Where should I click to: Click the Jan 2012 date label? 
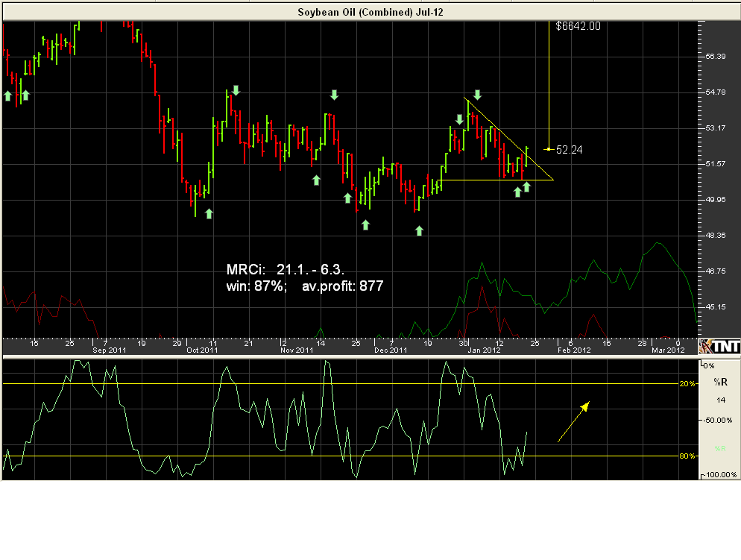484,350
